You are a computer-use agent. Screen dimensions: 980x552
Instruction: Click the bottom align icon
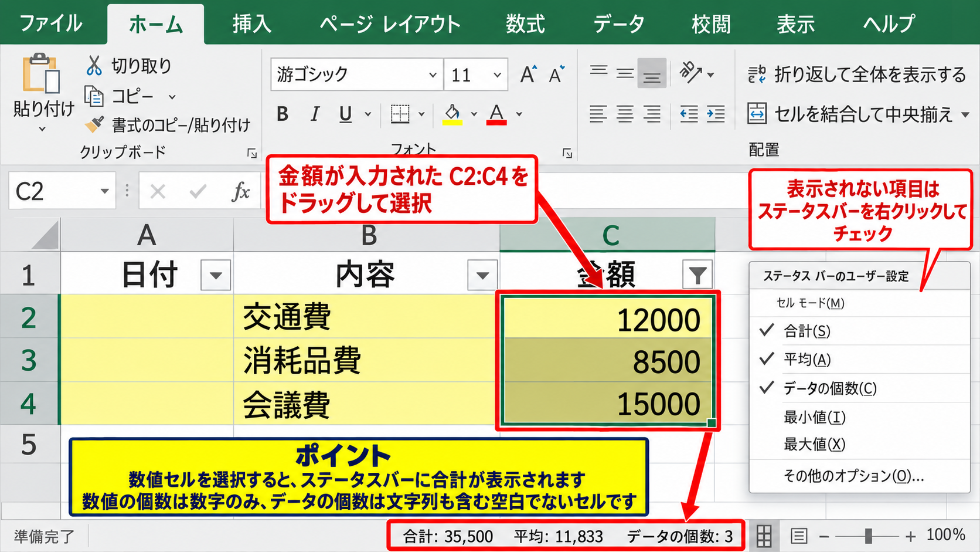[x=652, y=74]
